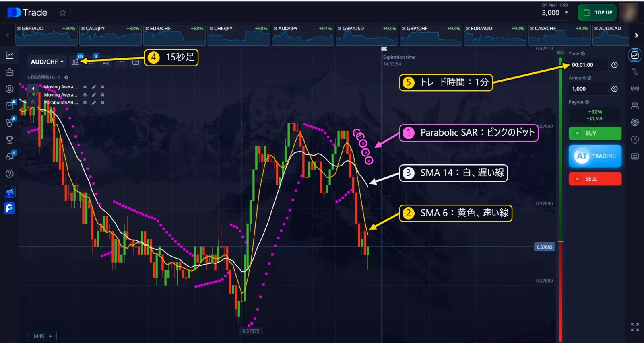Enter fullscreen mode via corner arrows
Viewport: 644px width, 343px height.
(x=635, y=327)
